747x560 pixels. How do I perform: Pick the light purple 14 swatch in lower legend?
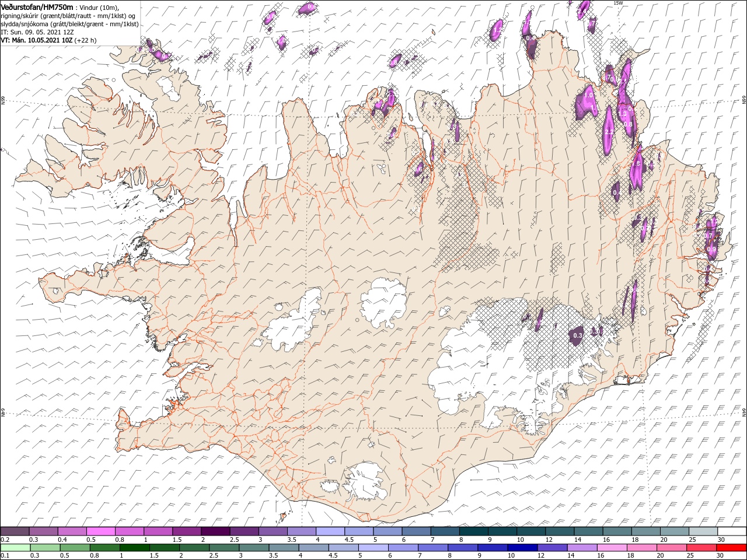pos(582,548)
